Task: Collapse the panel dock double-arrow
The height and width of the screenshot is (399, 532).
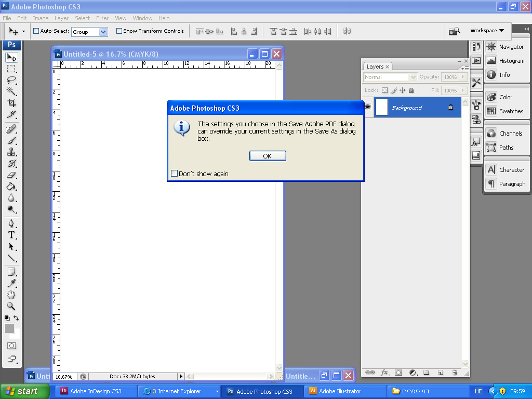Action: coord(526,29)
